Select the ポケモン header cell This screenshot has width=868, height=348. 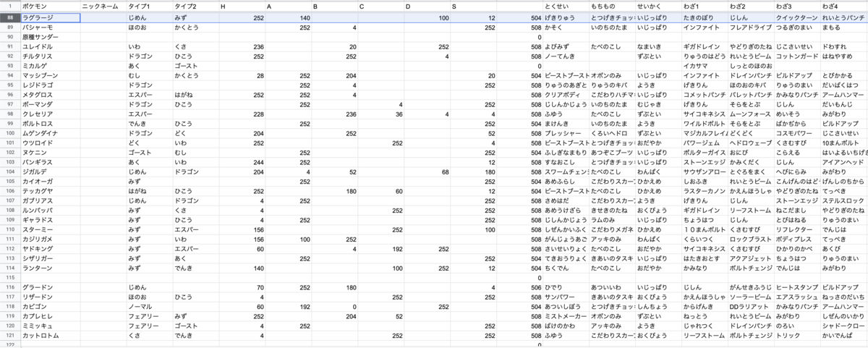pyautogui.click(x=50, y=6)
